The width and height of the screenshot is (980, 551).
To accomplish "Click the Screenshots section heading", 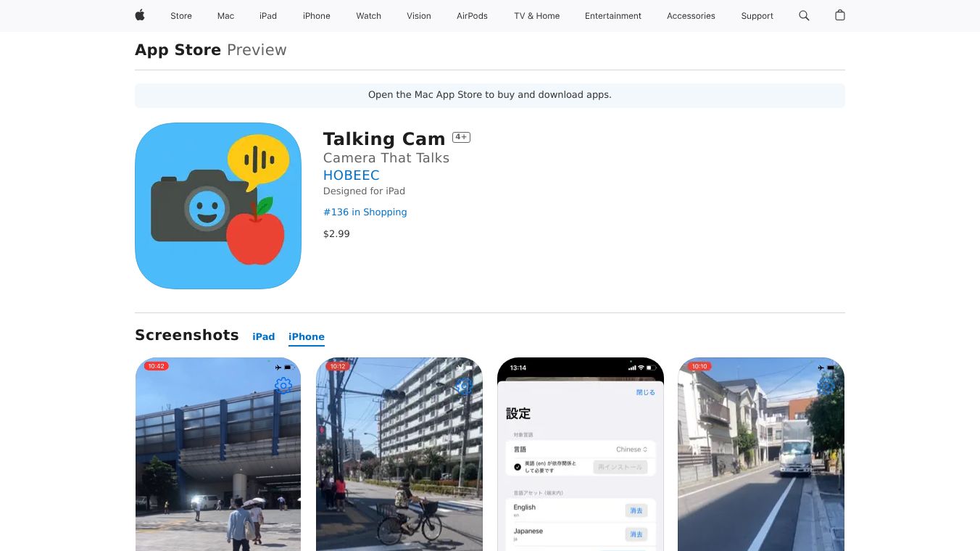I will click(187, 335).
